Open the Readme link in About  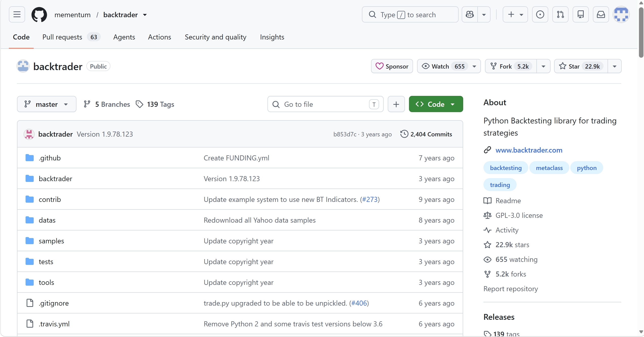502,201
